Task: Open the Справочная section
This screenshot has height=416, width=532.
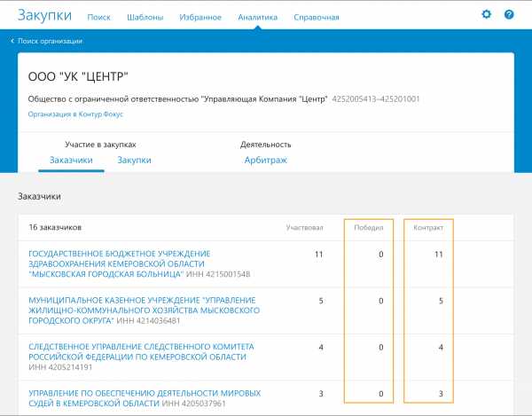Action: tap(316, 17)
